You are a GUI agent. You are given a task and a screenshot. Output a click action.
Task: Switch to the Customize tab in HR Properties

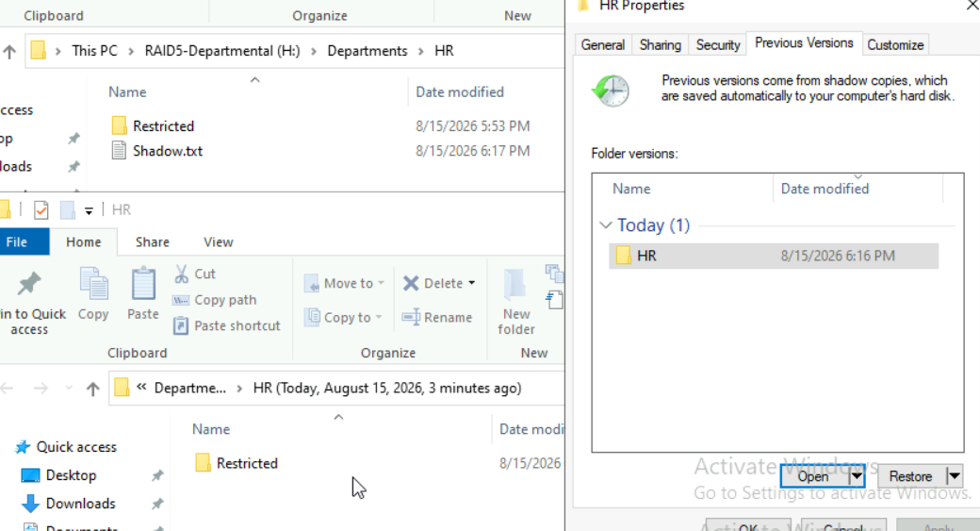tap(895, 45)
